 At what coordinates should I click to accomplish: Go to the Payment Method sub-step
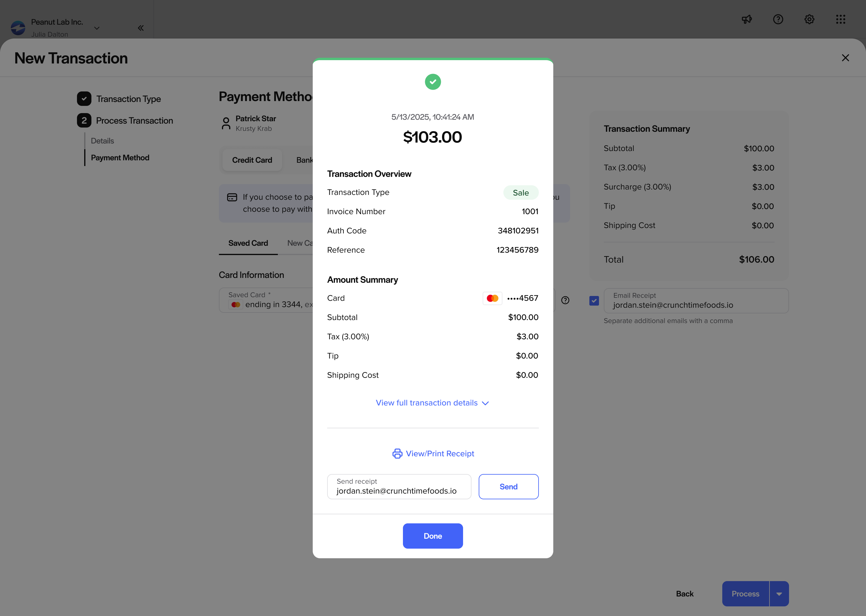coord(120,157)
